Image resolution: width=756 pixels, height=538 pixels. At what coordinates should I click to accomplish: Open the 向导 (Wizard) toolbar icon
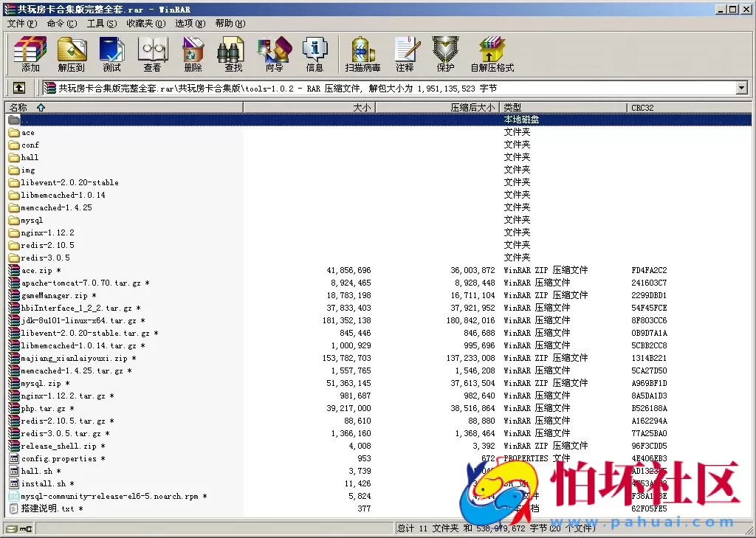point(274,54)
